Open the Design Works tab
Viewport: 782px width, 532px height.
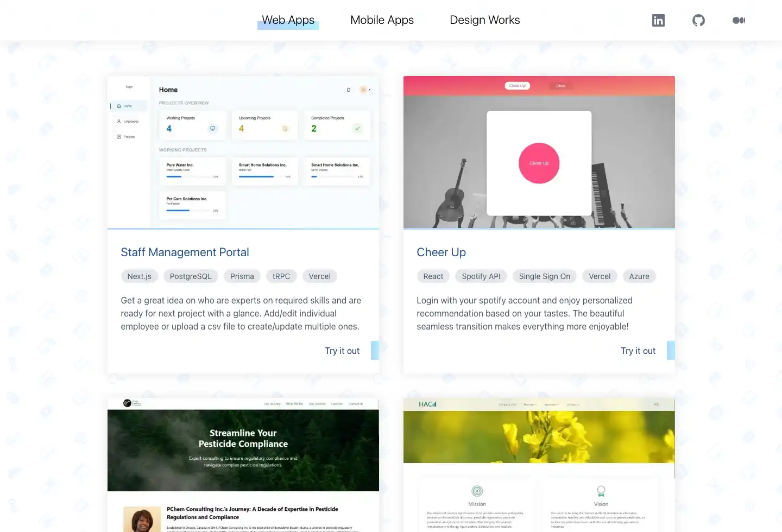484,20
